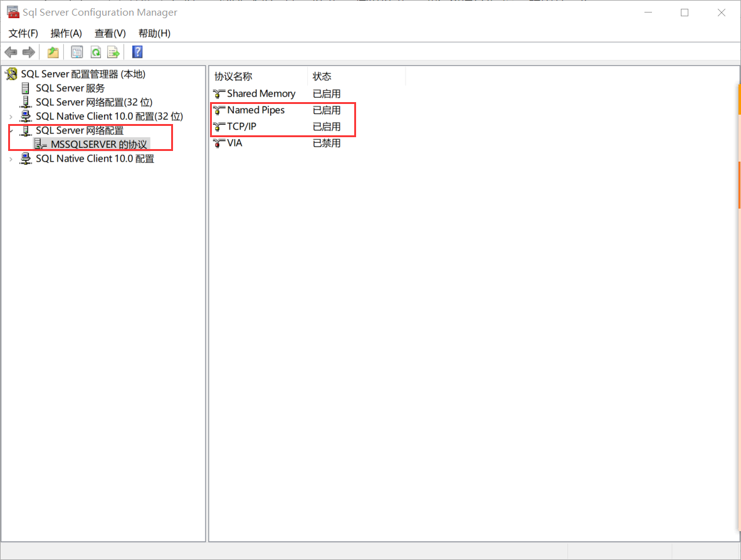
Task: Click the Export List toolbar icon
Action: pos(113,52)
